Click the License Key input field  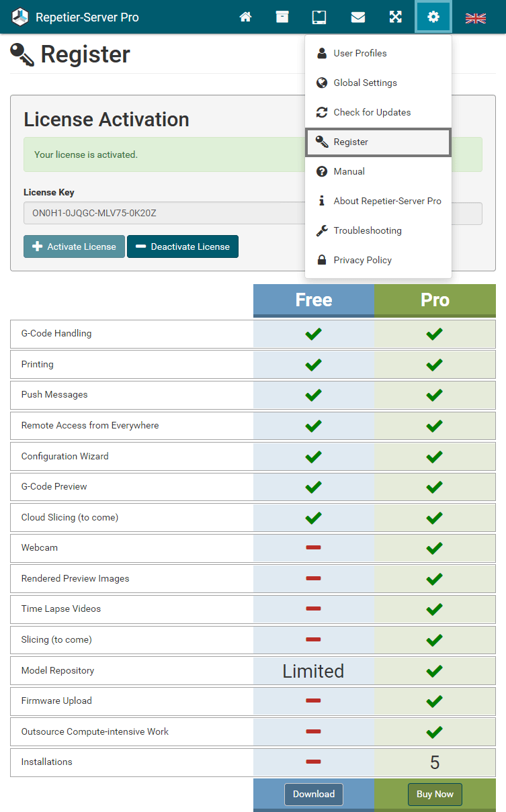click(161, 214)
